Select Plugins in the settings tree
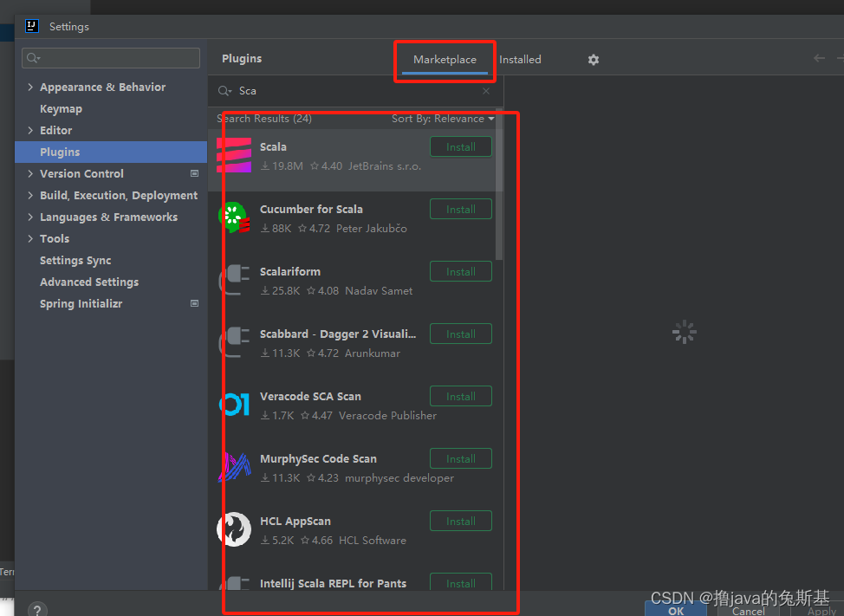This screenshot has height=616, width=844. click(x=111, y=152)
